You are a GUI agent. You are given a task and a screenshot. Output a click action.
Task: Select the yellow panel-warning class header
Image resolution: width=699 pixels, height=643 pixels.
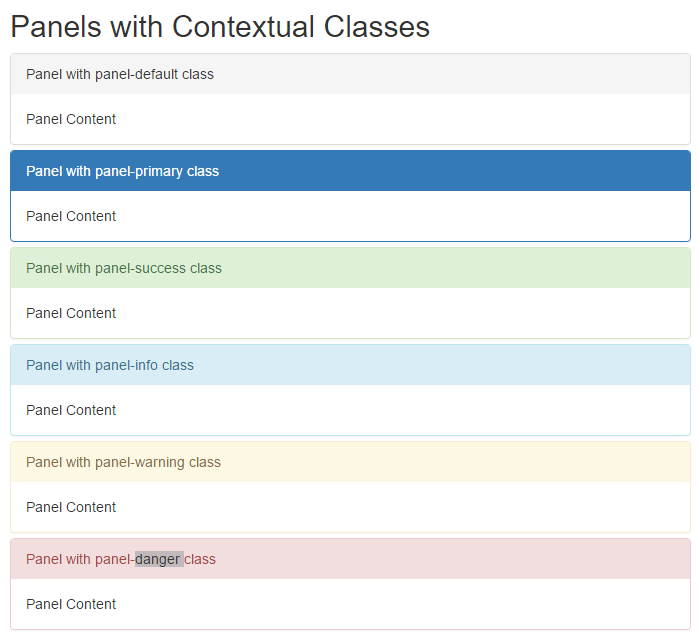pos(350,462)
